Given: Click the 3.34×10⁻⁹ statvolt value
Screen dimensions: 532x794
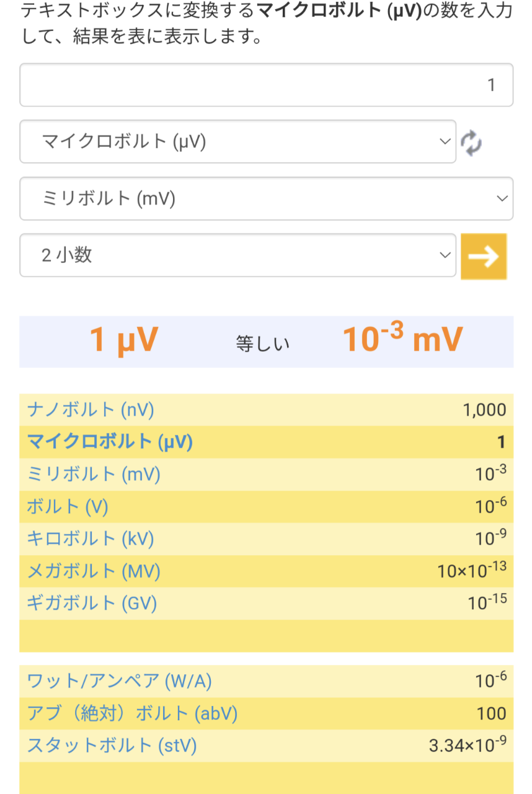Looking at the screenshot, I should [x=468, y=745].
